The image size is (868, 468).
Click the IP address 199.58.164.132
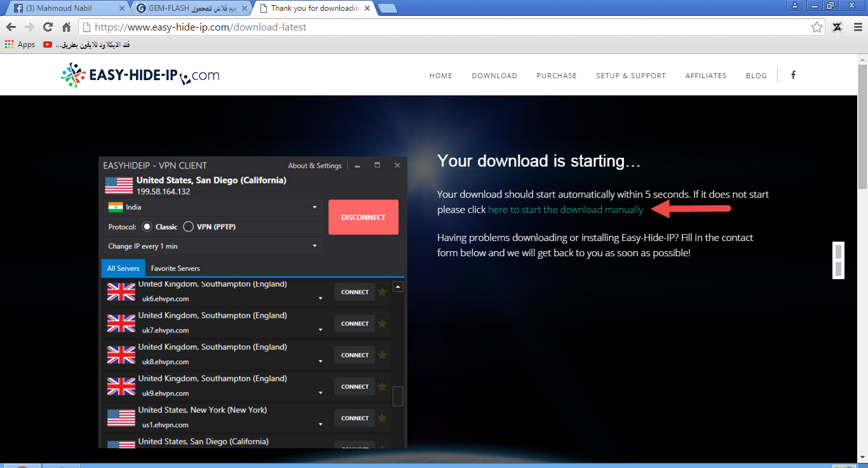click(163, 191)
